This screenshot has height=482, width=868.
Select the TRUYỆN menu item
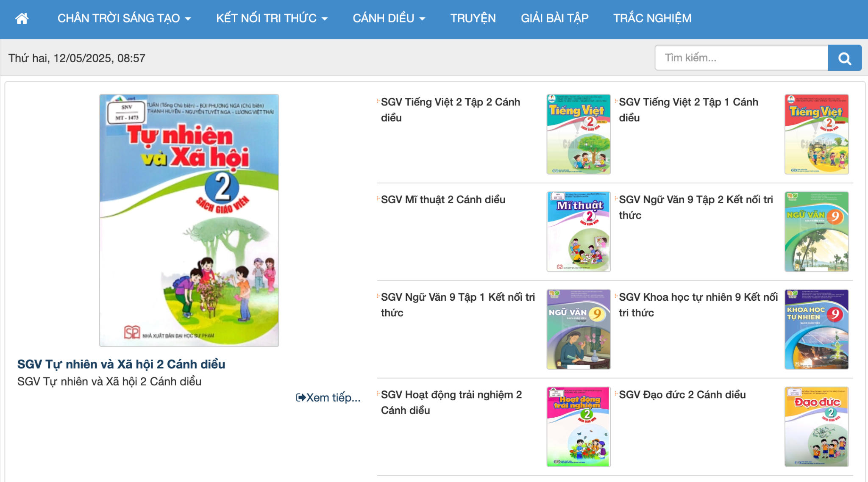(x=473, y=18)
